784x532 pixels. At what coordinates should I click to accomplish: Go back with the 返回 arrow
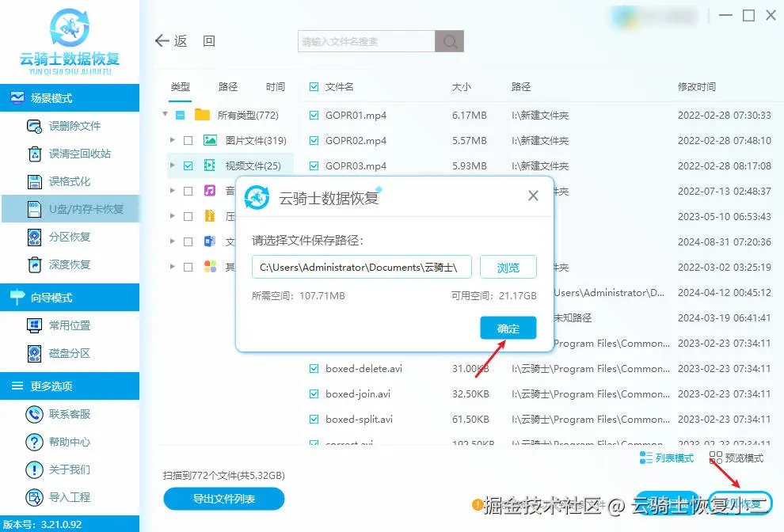[x=162, y=40]
